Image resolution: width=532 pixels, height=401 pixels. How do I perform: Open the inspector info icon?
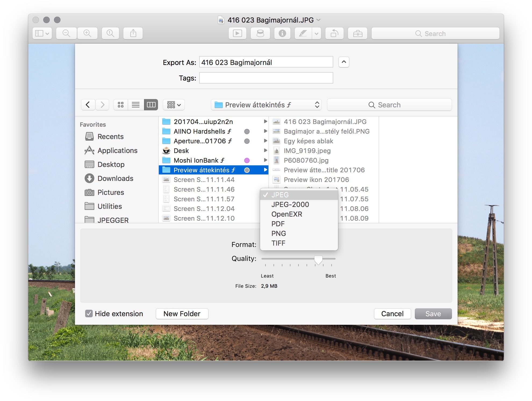point(282,33)
